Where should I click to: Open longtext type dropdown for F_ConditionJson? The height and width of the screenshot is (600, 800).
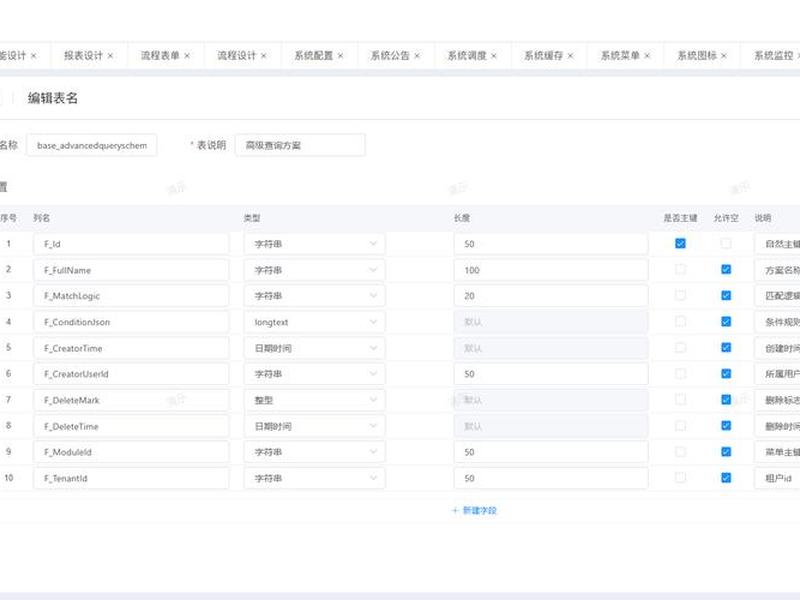pyautogui.click(x=314, y=322)
